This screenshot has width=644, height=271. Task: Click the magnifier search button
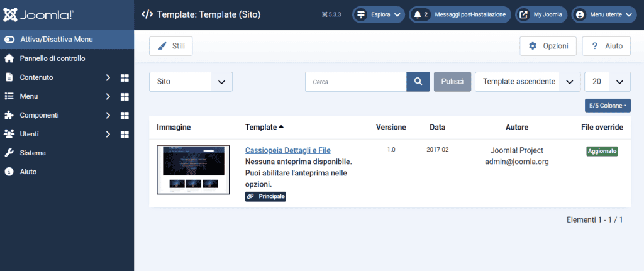point(418,82)
